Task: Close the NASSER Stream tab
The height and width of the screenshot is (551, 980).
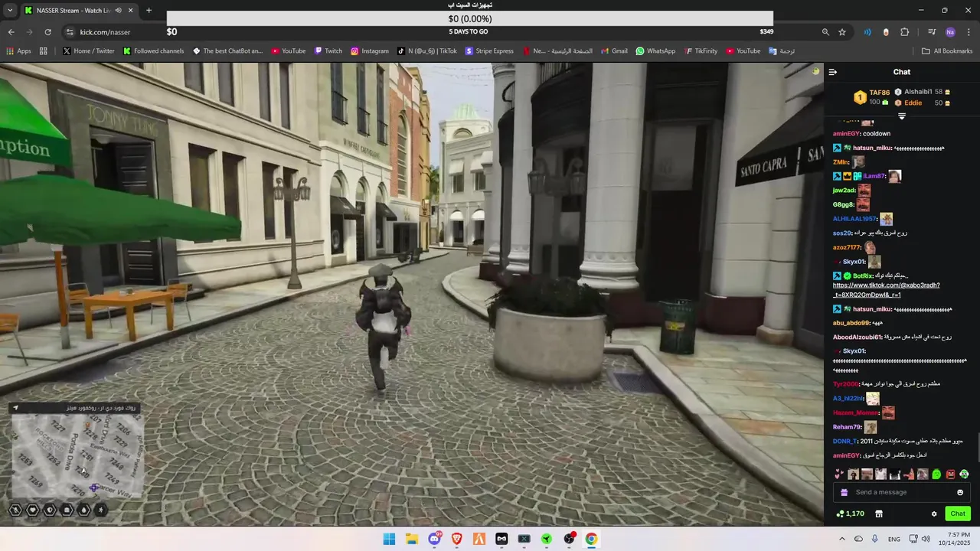Action: coord(131,11)
